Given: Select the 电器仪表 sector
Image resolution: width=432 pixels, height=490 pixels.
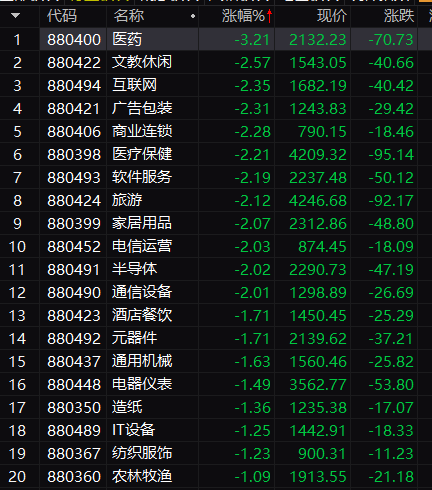Looking at the screenshot, I should 142,384.
